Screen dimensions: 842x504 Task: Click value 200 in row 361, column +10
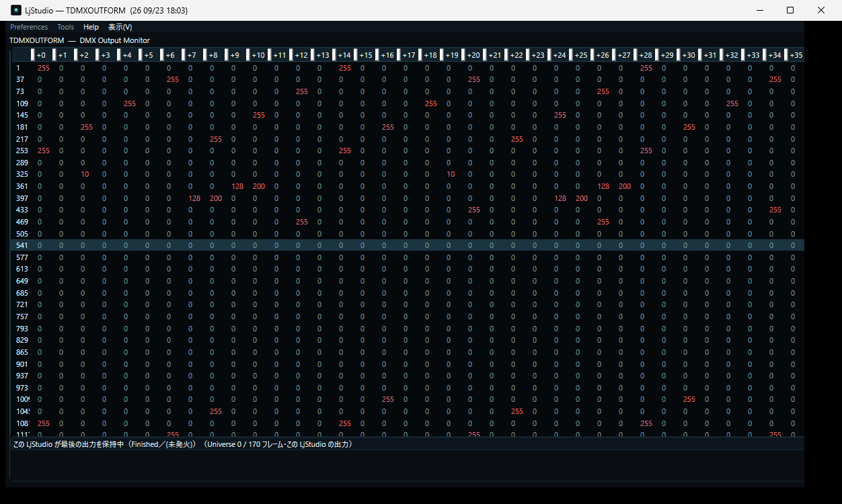(x=259, y=186)
